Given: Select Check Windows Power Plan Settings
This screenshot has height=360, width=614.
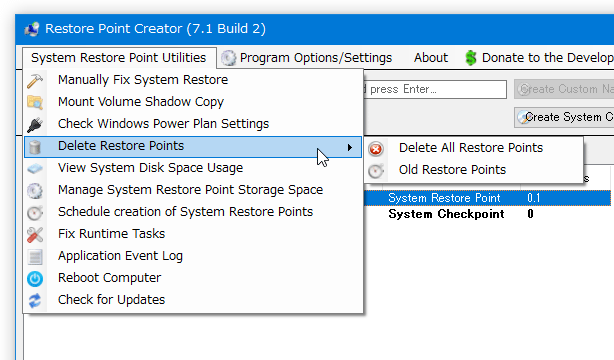Looking at the screenshot, I should pyautogui.click(x=193, y=124).
